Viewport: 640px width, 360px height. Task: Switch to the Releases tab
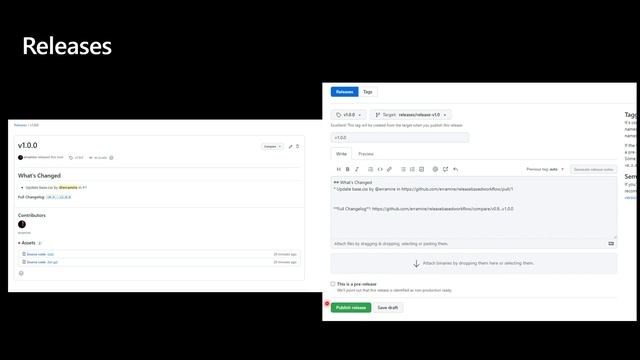pyautogui.click(x=344, y=92)
